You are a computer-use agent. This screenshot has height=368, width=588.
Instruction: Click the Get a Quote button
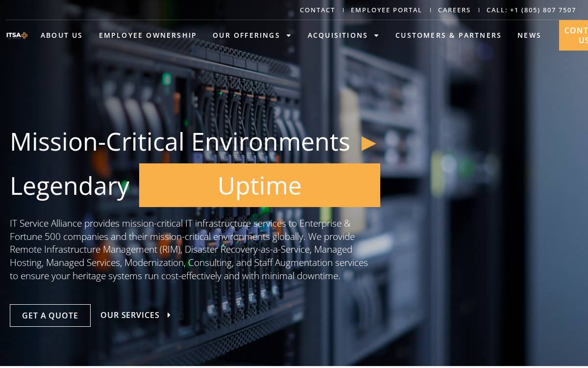(50, 315)
